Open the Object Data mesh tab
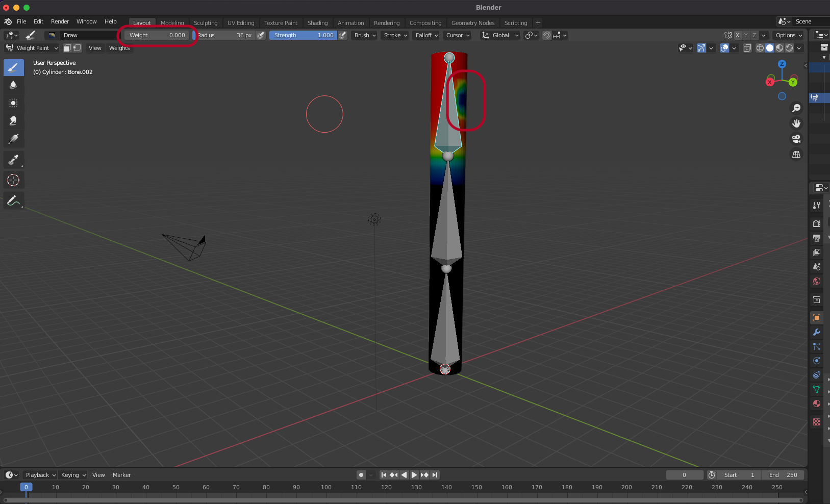Image resolution: width=830 pixels, height=504 pixels. [817, 389]
